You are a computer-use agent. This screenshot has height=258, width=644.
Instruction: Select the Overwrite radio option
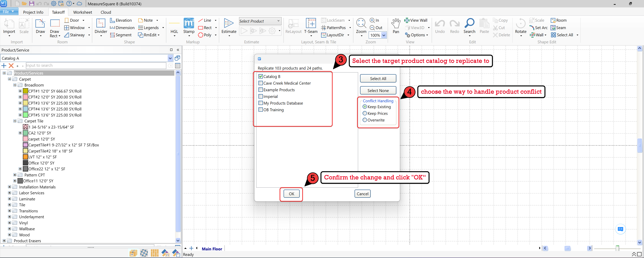365,120
